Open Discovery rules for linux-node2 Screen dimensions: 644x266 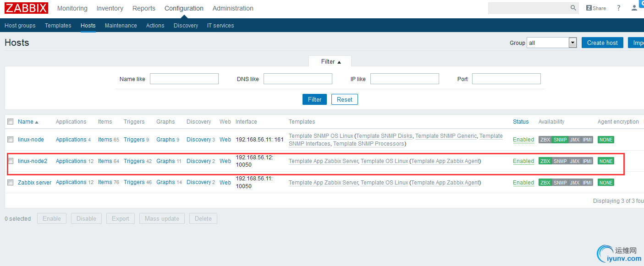[x=199, y=161]
